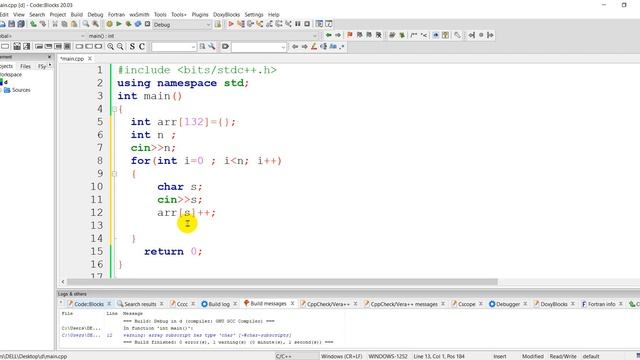Click the horizontal editor scrollbar thumb
This screenshot has width=640, height=360.
click(x=282, y=282)
